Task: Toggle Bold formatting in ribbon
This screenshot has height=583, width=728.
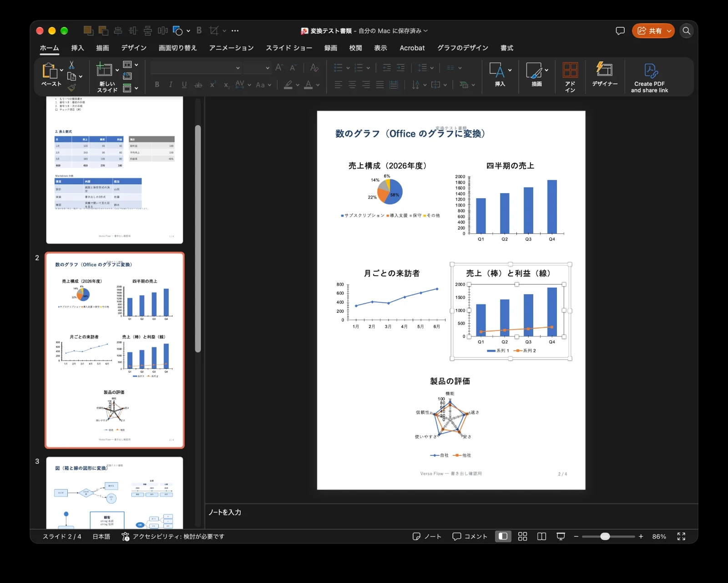Action: pyautogui.click(x=157, y=85)
